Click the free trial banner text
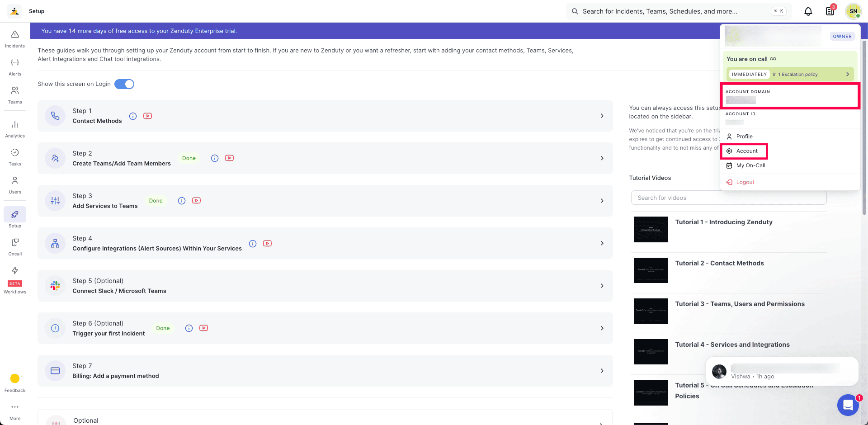 click(x=139, y=31)
